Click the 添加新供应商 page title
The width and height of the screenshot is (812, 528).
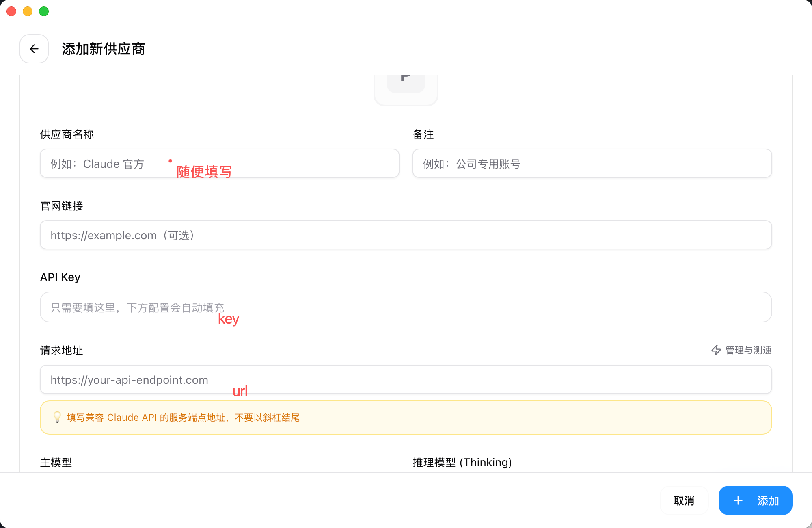coord(103,49)
